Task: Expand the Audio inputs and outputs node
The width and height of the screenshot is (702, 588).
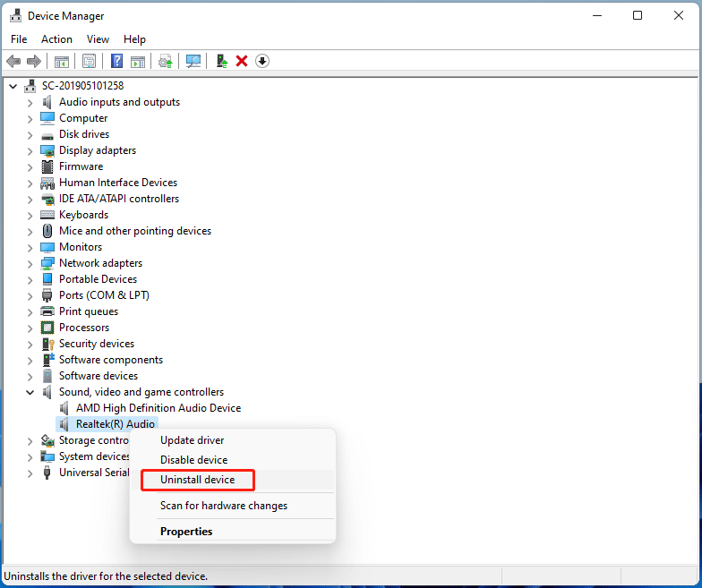Action: (x=30, y=102)
